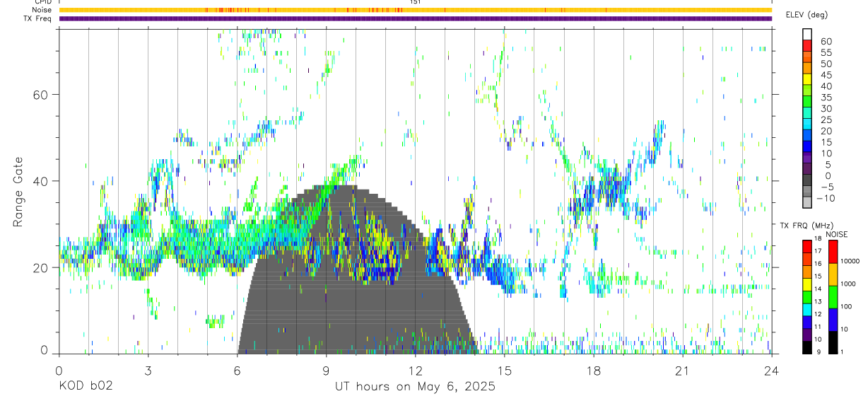Click the green segment of the NOISE colorbar
The height and width of the screenshot is (401, 868).
[832, 296]
